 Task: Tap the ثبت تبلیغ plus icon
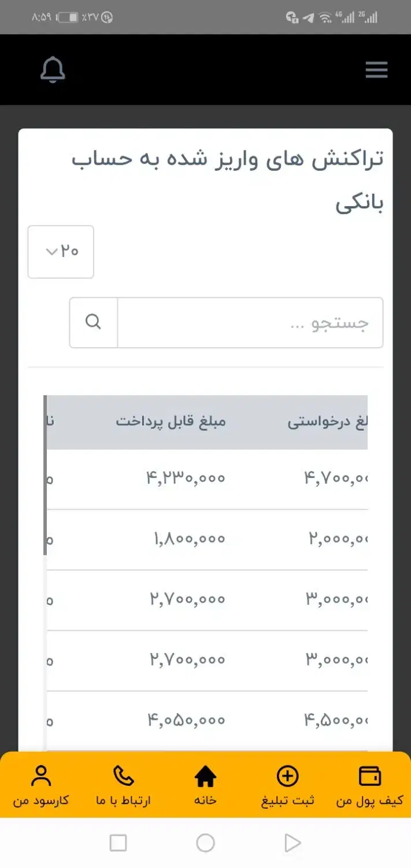click(288, 775)
